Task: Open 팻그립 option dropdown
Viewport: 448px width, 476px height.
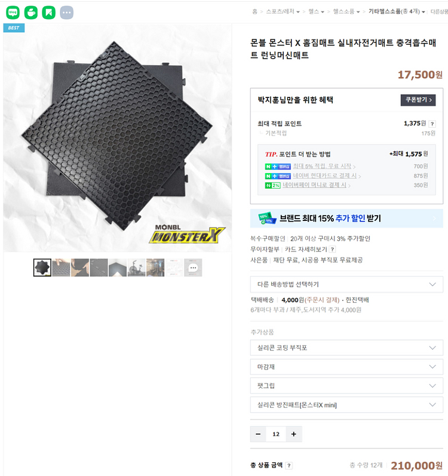Action: 346,386
